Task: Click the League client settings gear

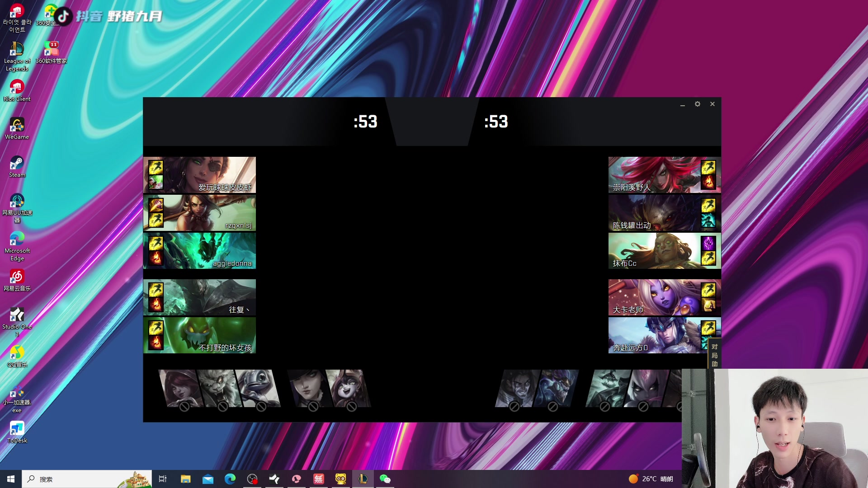Action: [x=698, y=104]
